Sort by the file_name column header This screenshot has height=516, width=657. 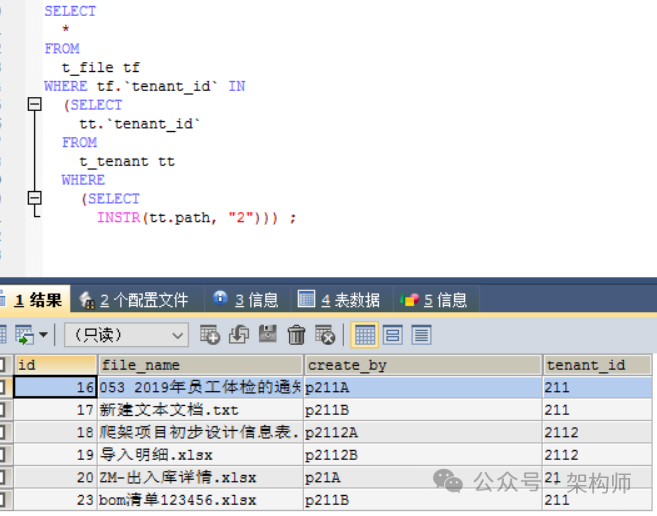point(200,365)
